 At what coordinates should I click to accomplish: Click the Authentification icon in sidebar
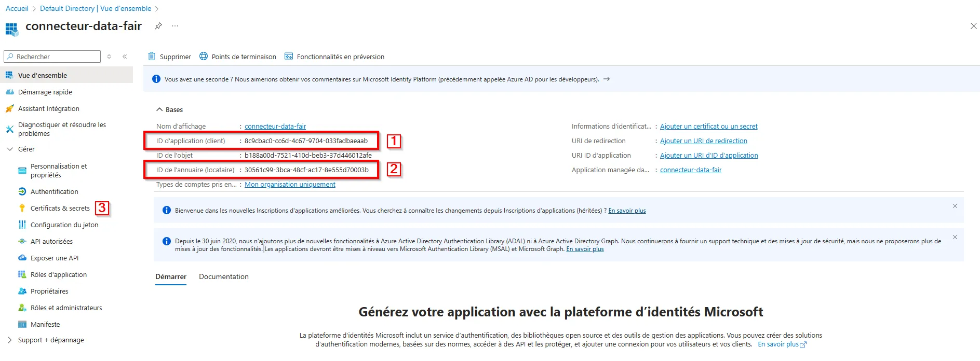pyautogui.click(x=22, y=191)
